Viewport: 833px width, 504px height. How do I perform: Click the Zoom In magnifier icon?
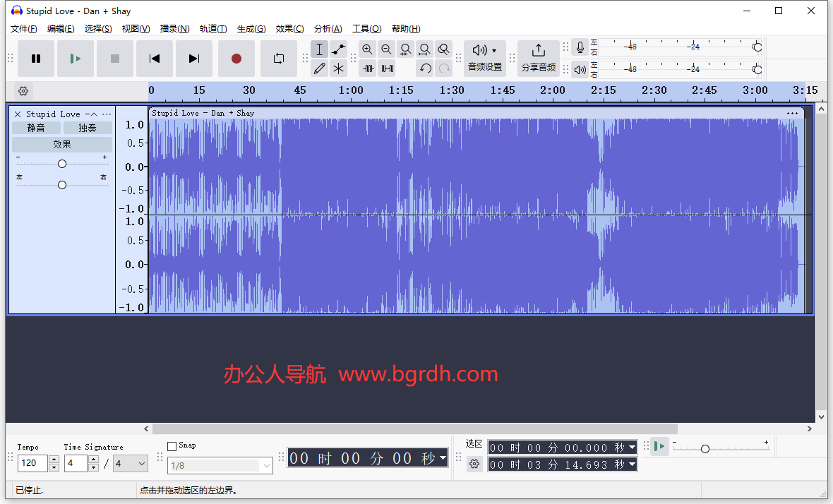pos(367,49)
